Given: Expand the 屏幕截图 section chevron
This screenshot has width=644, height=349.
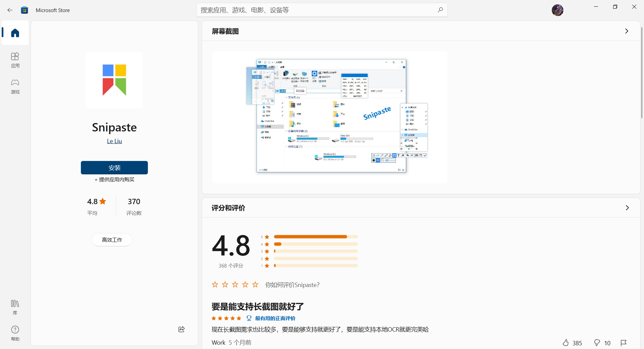Looking at the screenshot, I should pyautogui.click(x=627, y=31).
